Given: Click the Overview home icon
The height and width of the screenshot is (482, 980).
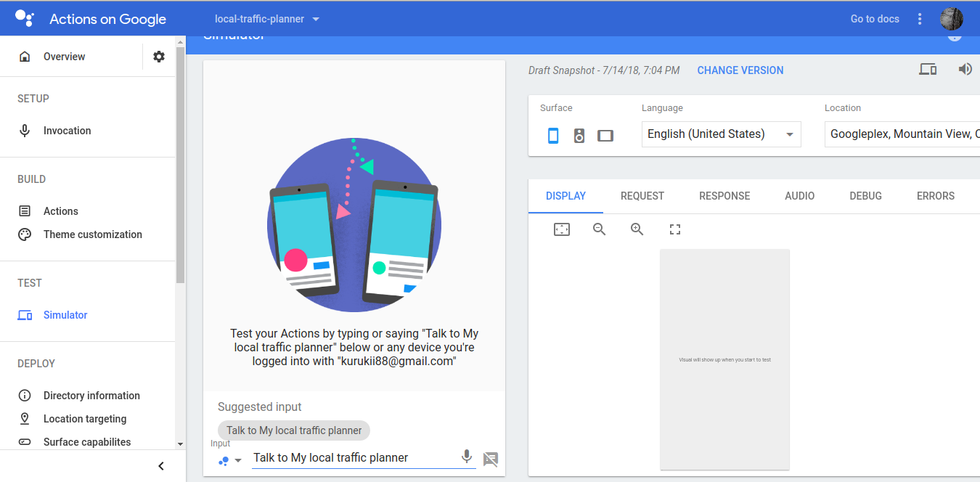Looking at the screenshot, I should 25,57.
